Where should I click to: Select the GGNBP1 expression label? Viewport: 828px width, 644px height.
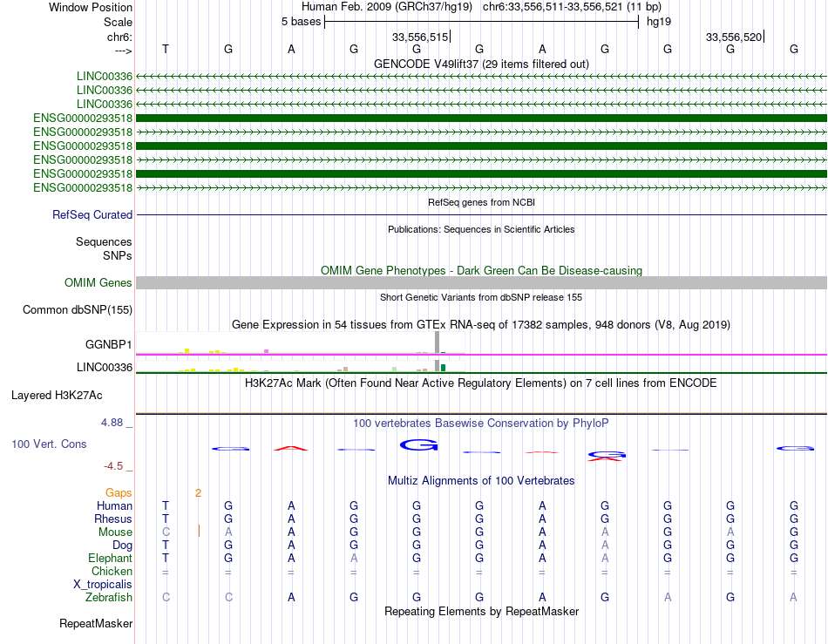(109, 345)
